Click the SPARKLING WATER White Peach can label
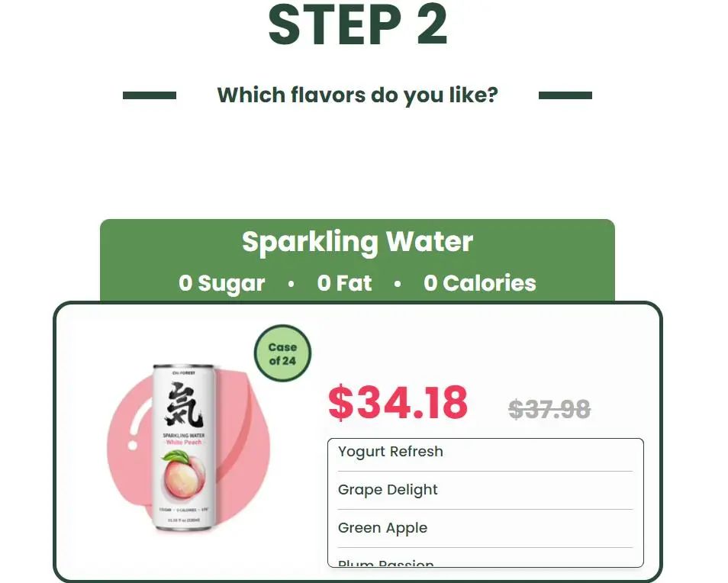Viewport: 728px width, 583px height. [x=183, y=439]
